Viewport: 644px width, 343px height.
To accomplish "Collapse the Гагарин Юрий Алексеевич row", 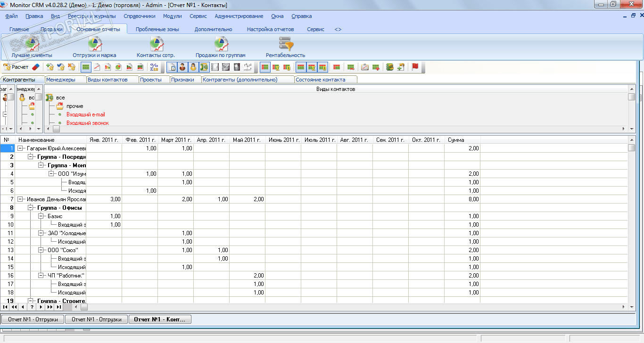I will 21,148.
